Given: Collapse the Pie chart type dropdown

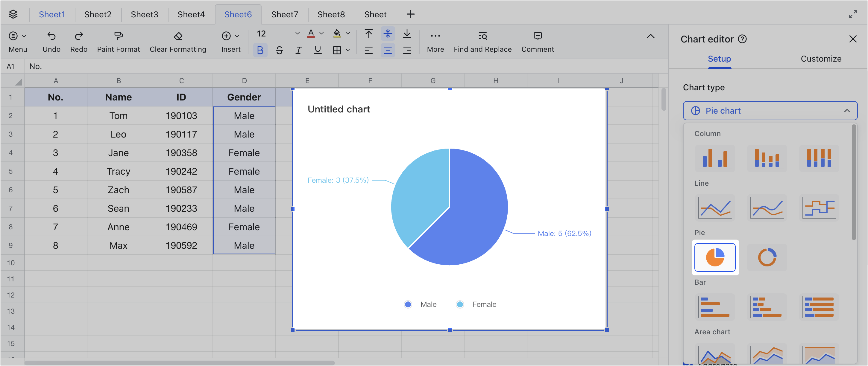Looking at the screenshot, I should 848,111.
